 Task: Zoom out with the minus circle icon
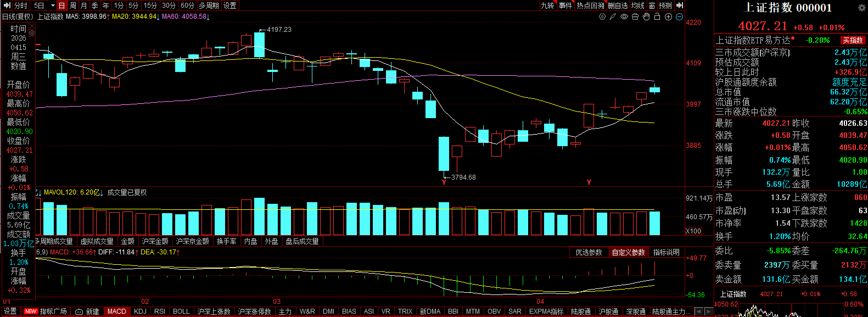(680, 17)
